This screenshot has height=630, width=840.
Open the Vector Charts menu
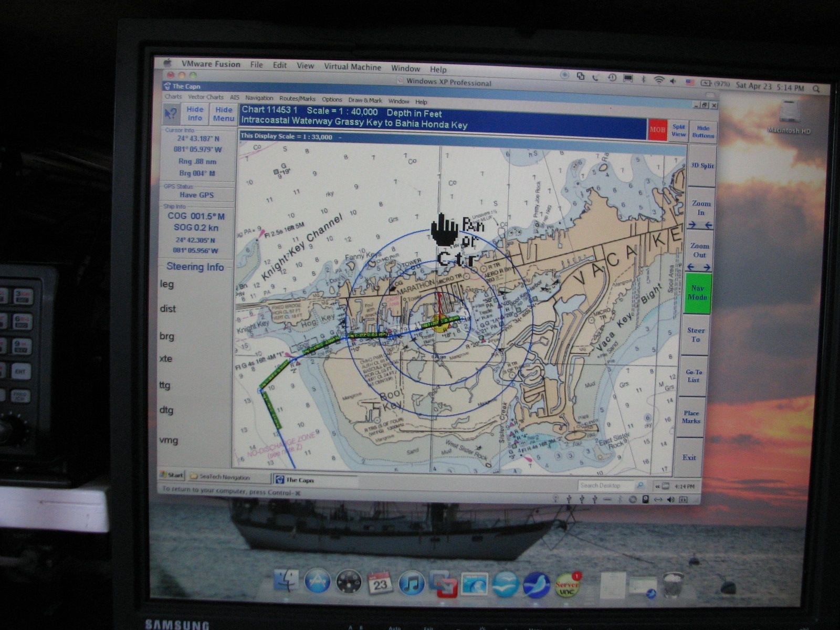[x=206, y=97]
